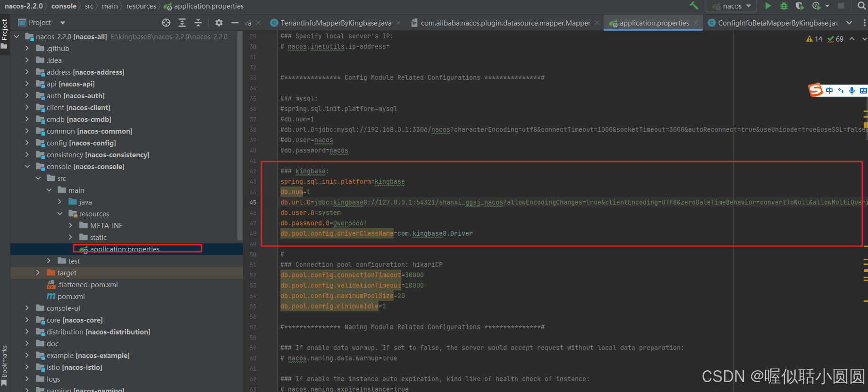Expand the java source folder
Screen dimensions: 868x392
point(60,202)
